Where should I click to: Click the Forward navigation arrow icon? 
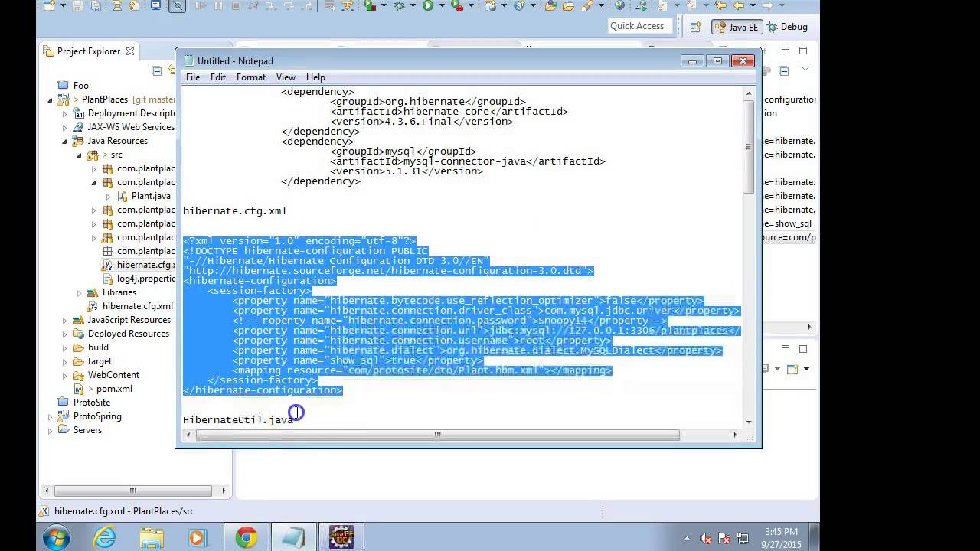click(x=768, y=6)
